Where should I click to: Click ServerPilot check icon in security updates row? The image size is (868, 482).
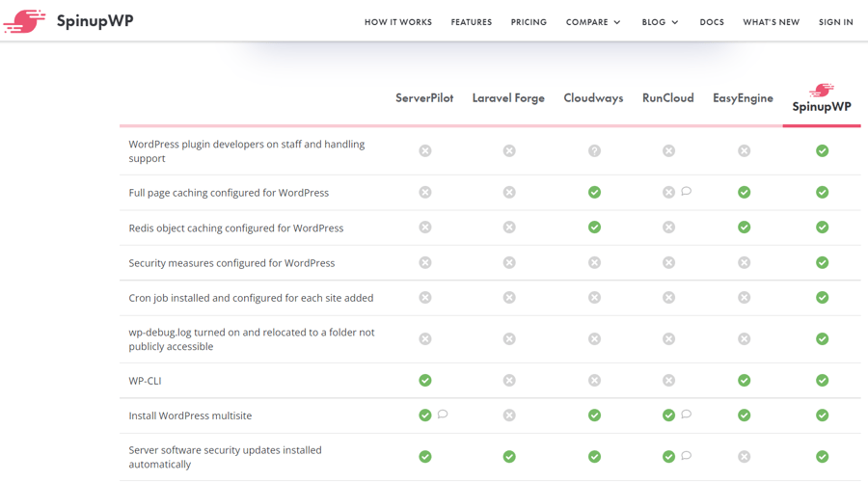[x=425, y=457]
